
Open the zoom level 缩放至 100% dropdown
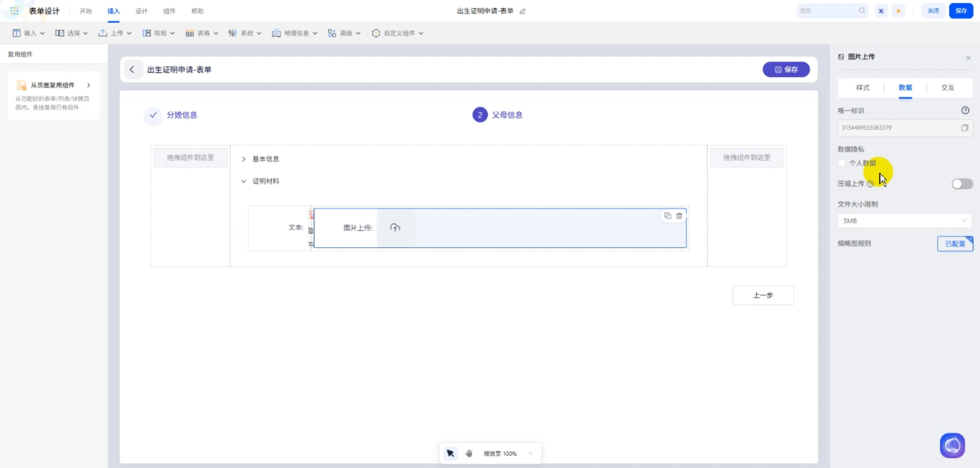click(508, 453)
